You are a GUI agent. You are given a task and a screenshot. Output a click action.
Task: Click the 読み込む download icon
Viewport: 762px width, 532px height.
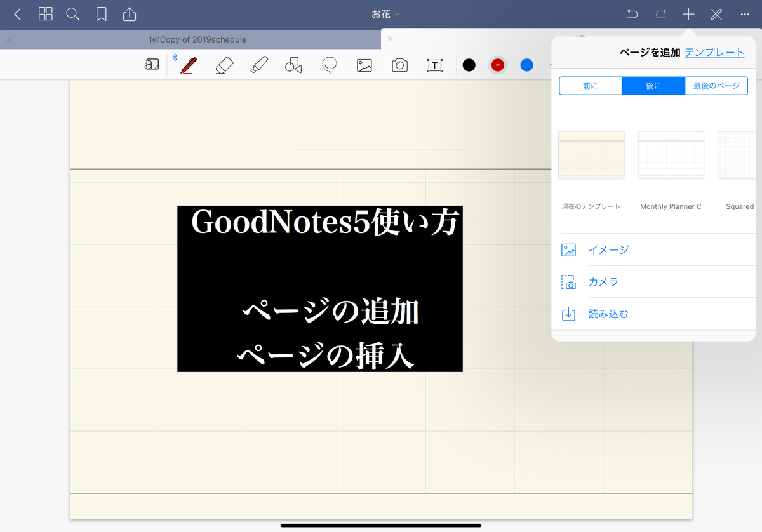coord(568,314)
